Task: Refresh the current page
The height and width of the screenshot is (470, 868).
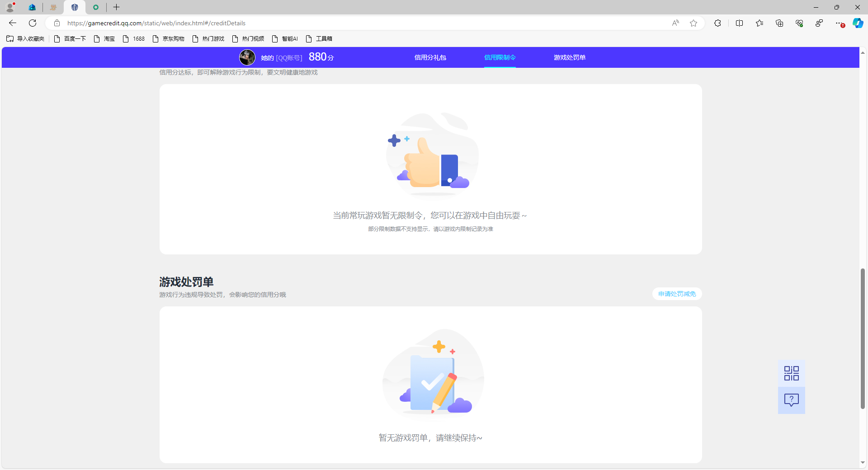Action: 33,23
